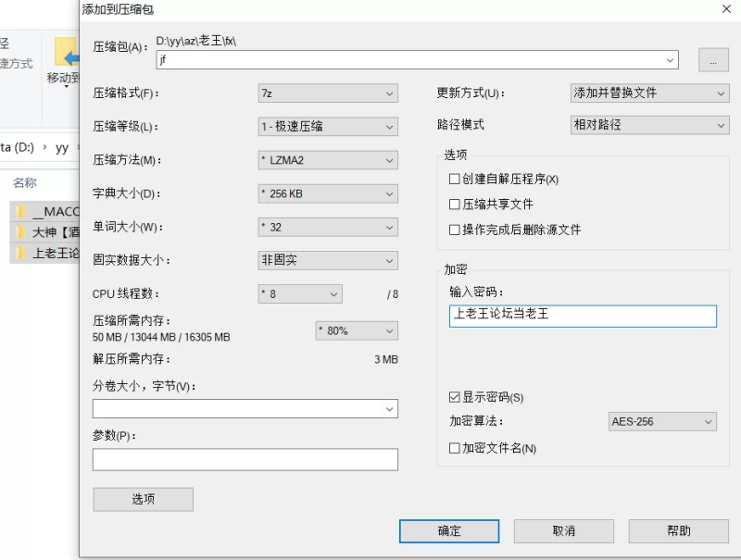The height and width of the screenshot is (560, 741).
Task: Close the 添加到压缩包 dialog
Action: point(726,9)
